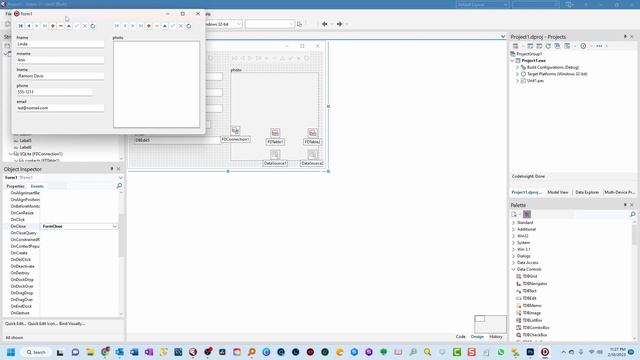
Task: Click the fname field containing Linda
Action: 60,44
